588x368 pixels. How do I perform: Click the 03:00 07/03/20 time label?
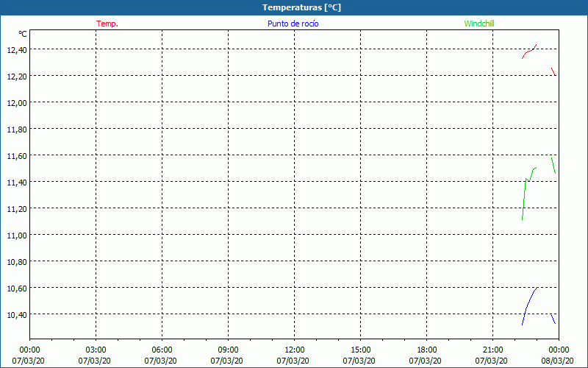95,355
